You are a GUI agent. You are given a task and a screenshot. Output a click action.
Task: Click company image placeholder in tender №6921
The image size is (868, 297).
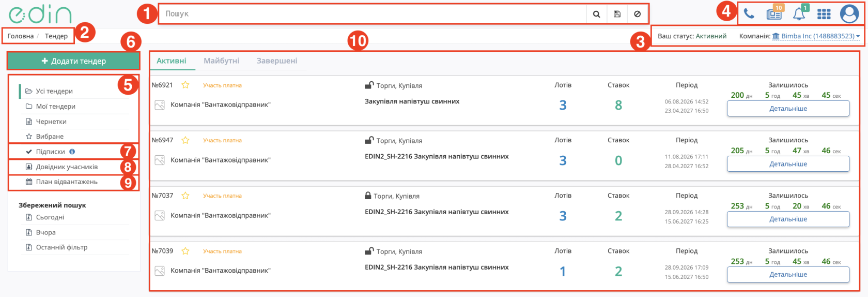click(160, 105)
